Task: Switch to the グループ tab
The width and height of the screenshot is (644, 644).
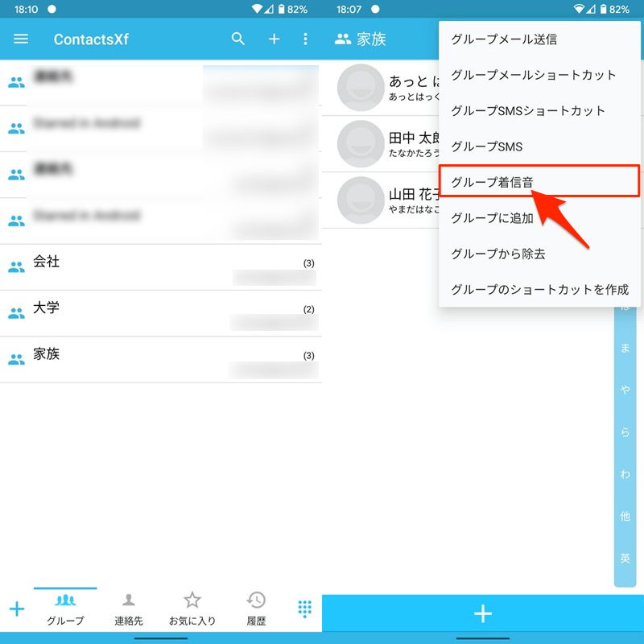Action: click(x=65, y=609)
